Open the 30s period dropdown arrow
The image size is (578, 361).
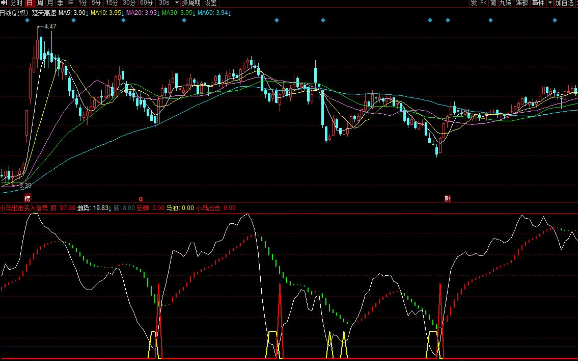[177, 3]
